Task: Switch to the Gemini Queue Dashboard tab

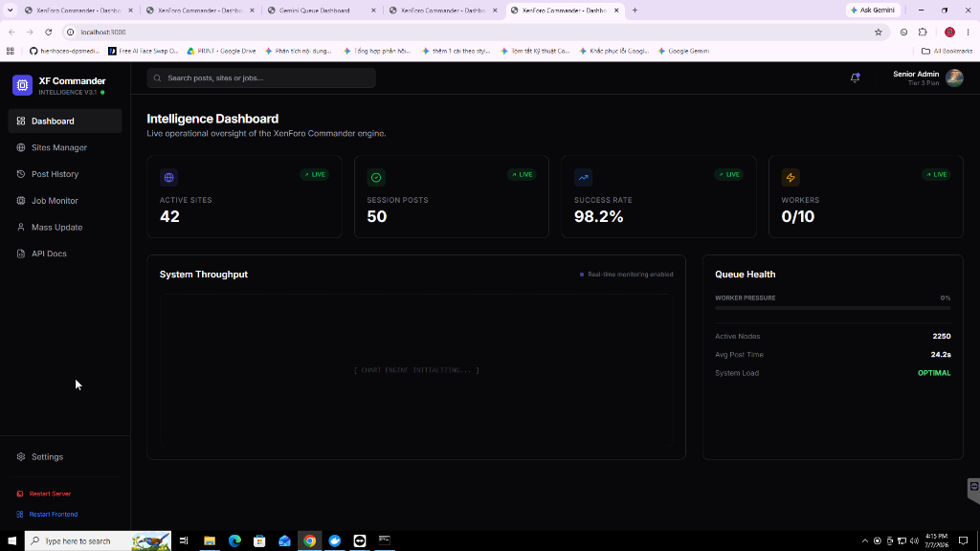Action: pos(321,11)
